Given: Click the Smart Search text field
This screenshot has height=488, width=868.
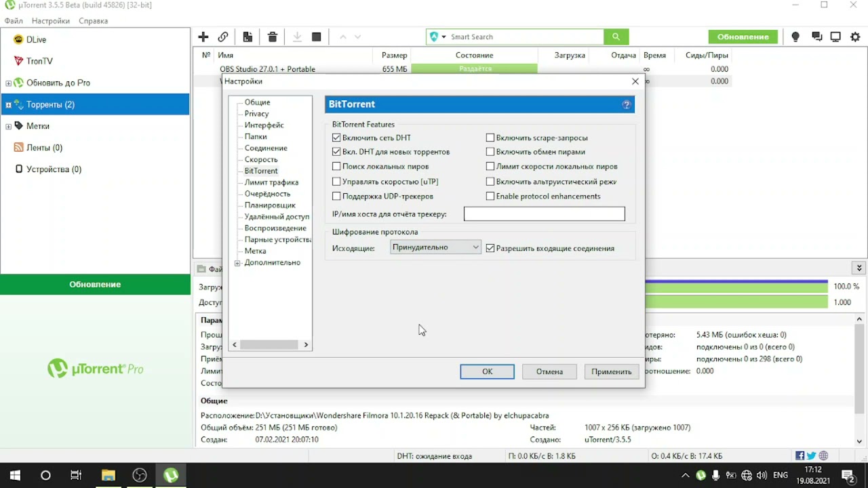Looking at the screenshot, I should point(526,37).
